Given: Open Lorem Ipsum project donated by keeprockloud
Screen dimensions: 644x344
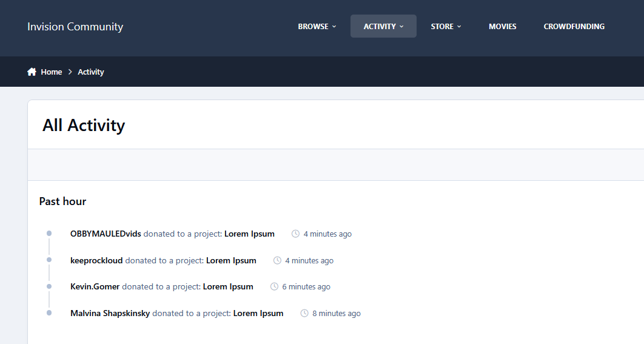Looking at the screenshot, I should point(231,260).
